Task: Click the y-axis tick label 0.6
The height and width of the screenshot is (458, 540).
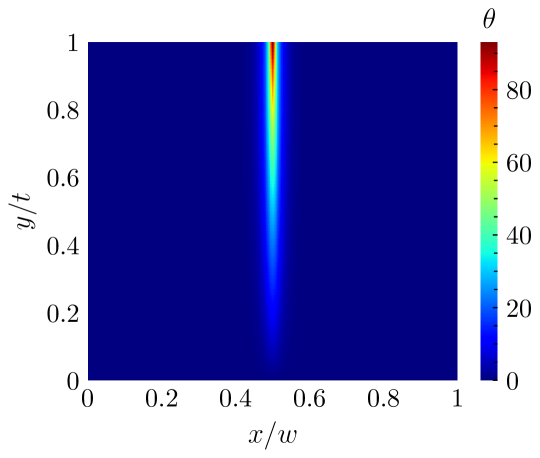Action: 63,179
